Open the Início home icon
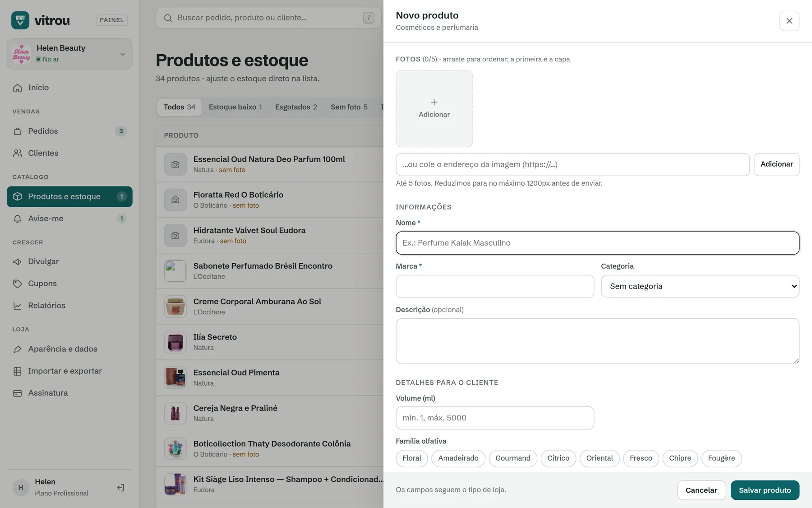This screenshot has width=812, height=508. pyautogui.click(x=18, y=88)
